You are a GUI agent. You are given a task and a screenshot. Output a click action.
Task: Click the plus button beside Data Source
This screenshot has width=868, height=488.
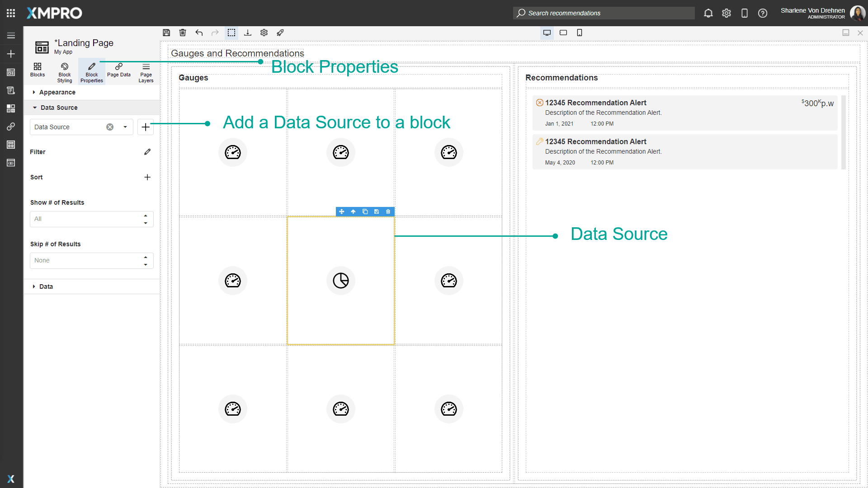pyautogui.click(x=146, y=127)
